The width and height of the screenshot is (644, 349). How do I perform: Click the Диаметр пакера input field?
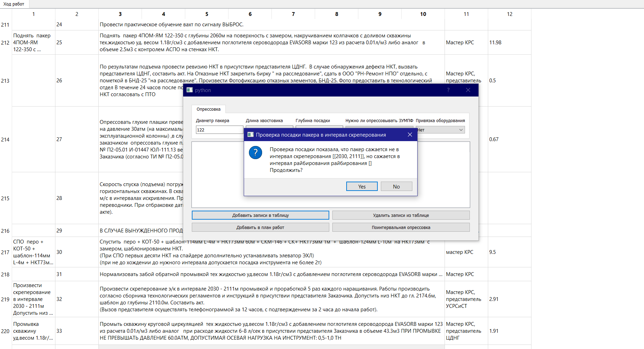pyautogui.click(x=220, y=130)
